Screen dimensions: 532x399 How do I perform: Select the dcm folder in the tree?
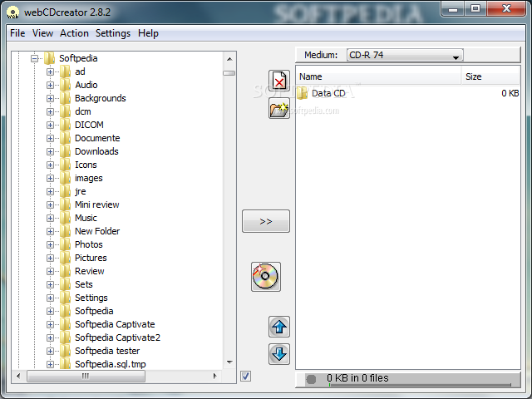[x=83, y=111]
